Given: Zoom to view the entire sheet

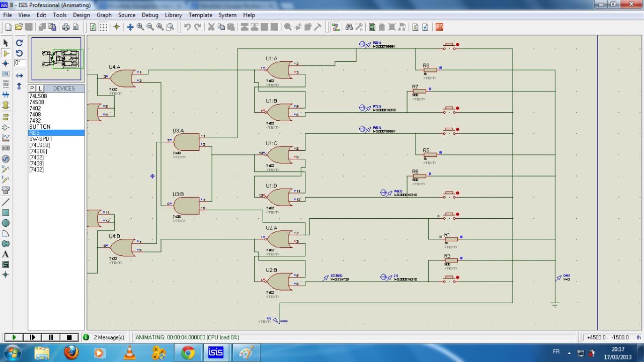Looking at the screenshot, I should (x=160, y=27).
